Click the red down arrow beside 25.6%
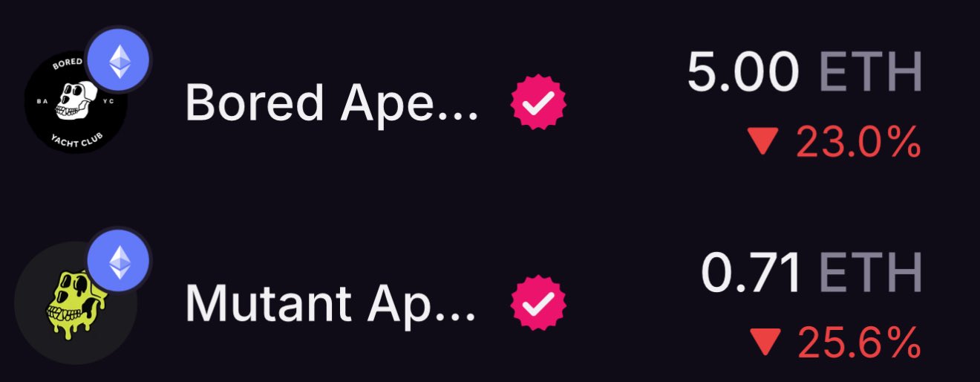The width and height of the screenshot is (980, 382). coord(764,342)
